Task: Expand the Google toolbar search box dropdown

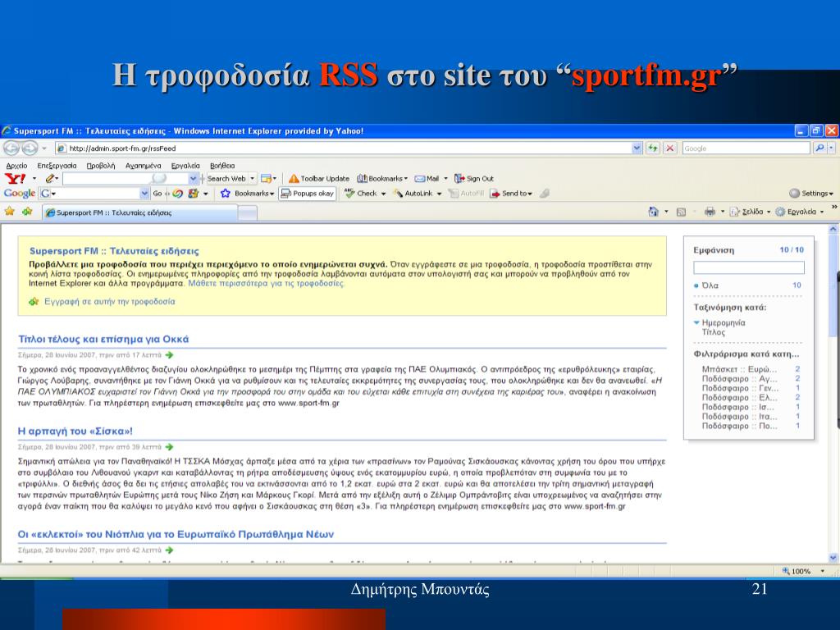Action: [x=144, y=194]
